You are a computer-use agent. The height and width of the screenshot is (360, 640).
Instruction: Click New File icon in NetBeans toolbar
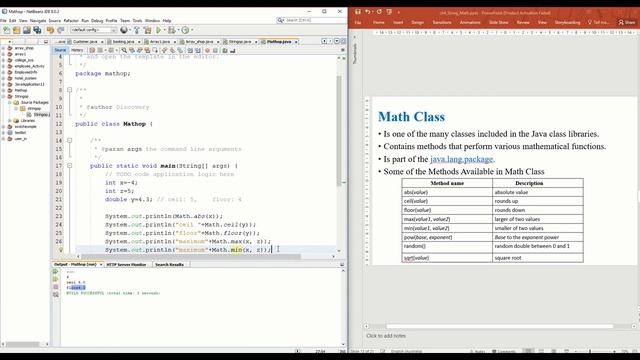point(7,30)
